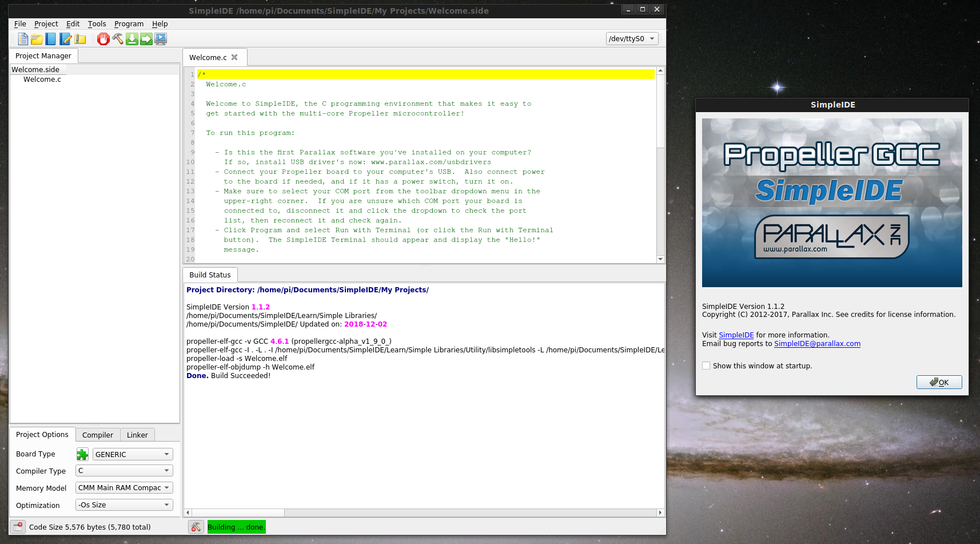This screenshot has width=980, height=544.
Task: Click OK in the SimpleIDE about dialog
Action: coord(939,382)
